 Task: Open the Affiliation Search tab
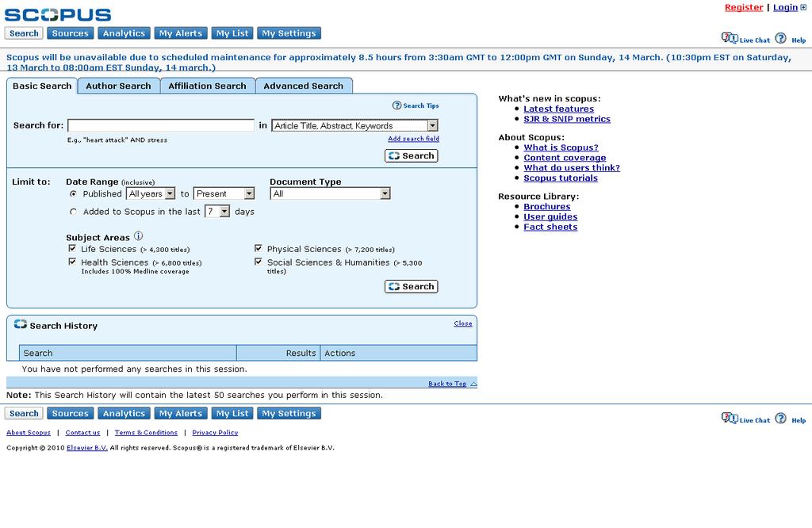[x=208, y=86]
